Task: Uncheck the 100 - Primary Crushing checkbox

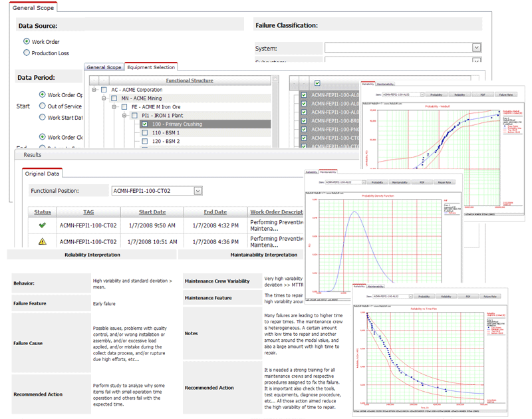Action: [145, 124]
